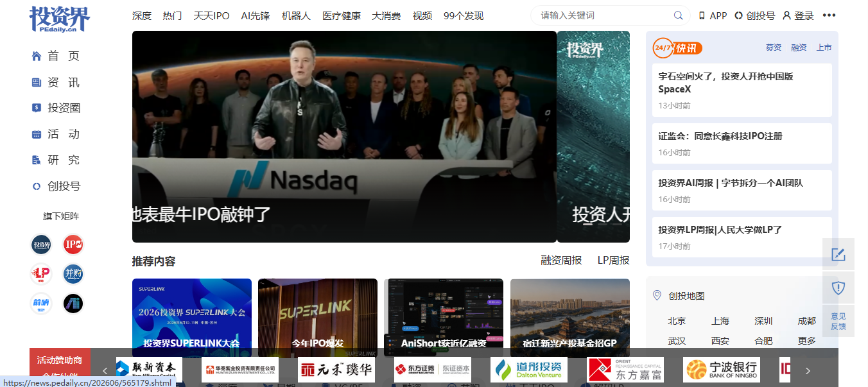
Task: Open 宇石空间火了 news headline
Action: pyautogui.click(x=725, y=83)
